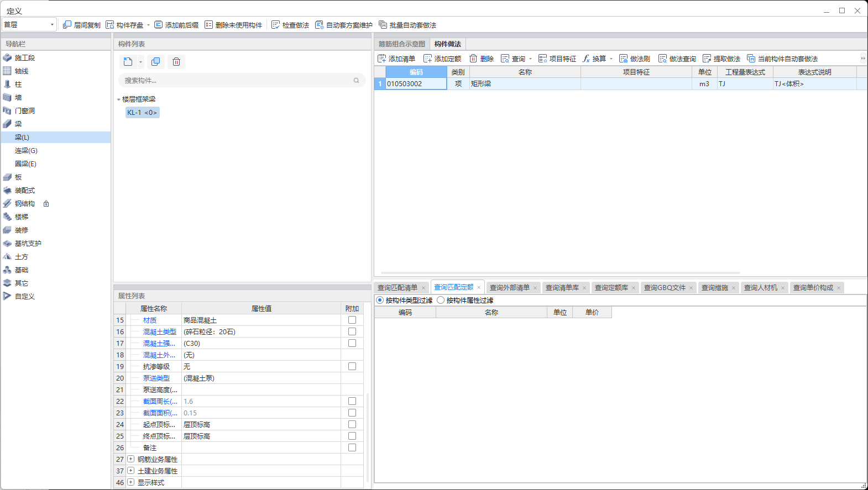The image size is (868, 490).
Task: Click the 提取做法 button
Action: (x=721, y=59)
